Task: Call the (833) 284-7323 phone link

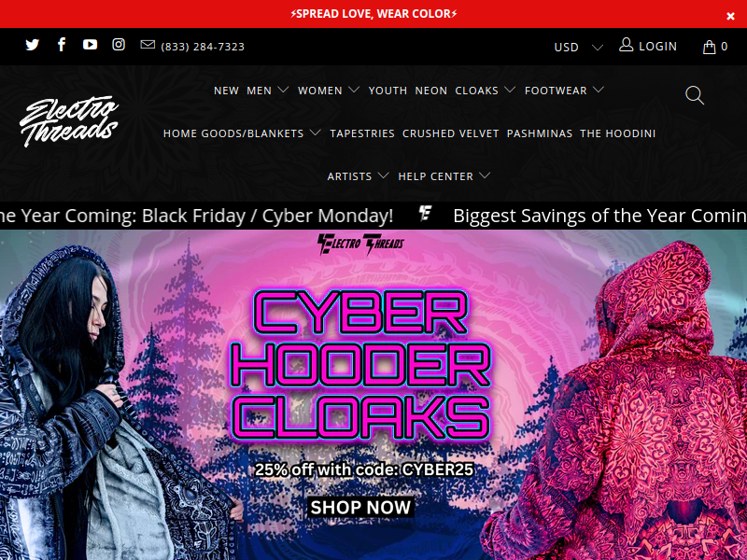Action: [x=203, y=47]
